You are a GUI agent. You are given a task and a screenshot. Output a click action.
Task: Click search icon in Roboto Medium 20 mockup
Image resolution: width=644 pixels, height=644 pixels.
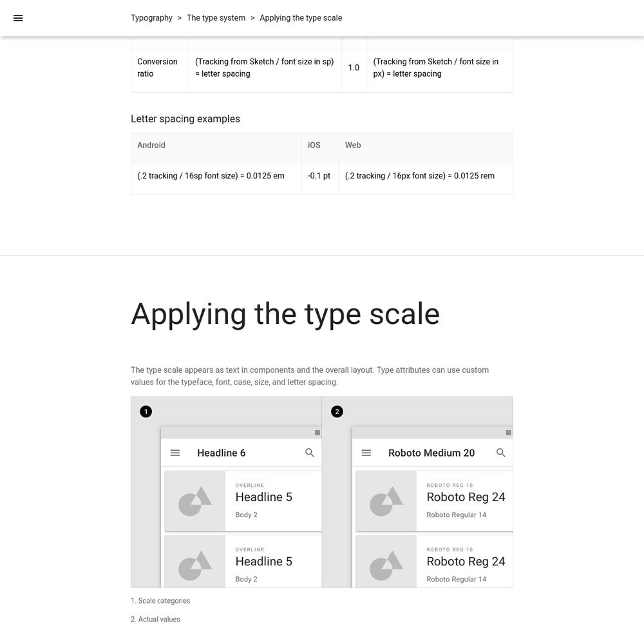[x=500, y=453]
